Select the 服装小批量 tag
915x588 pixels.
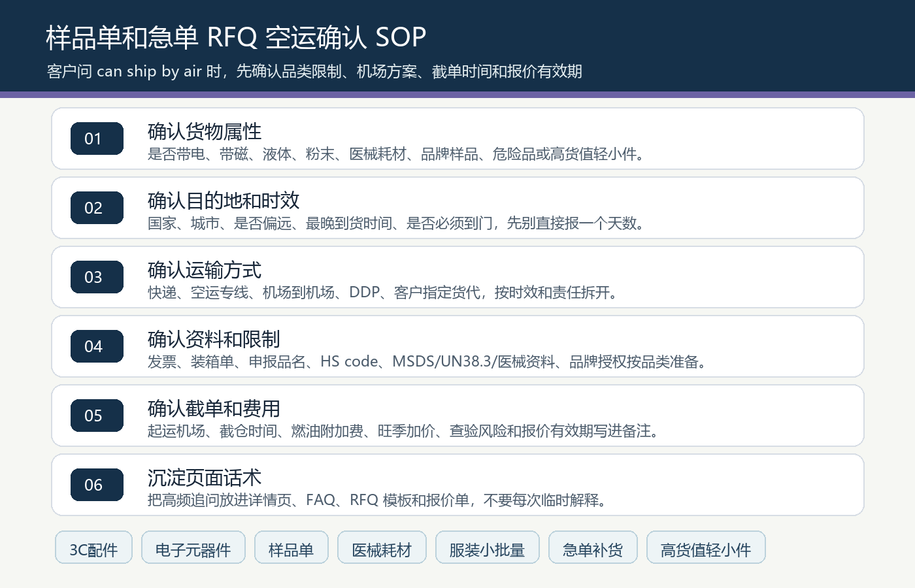point(488,547)
